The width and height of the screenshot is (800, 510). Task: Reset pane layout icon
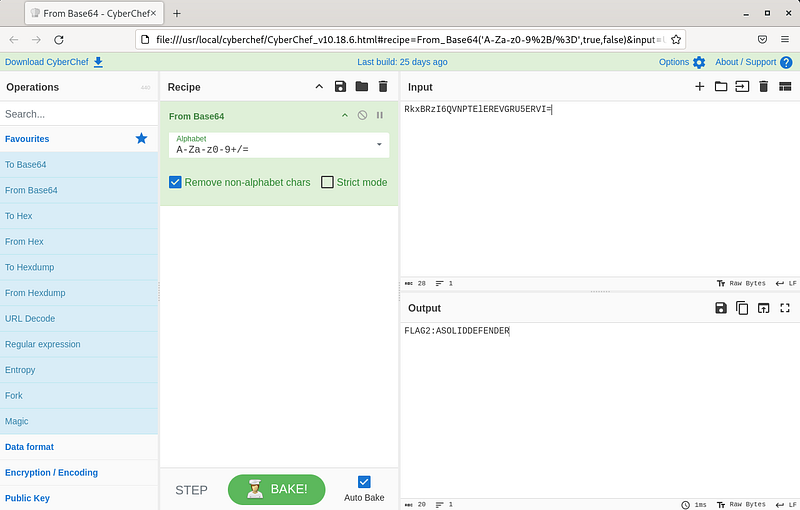tap(785, 87)
